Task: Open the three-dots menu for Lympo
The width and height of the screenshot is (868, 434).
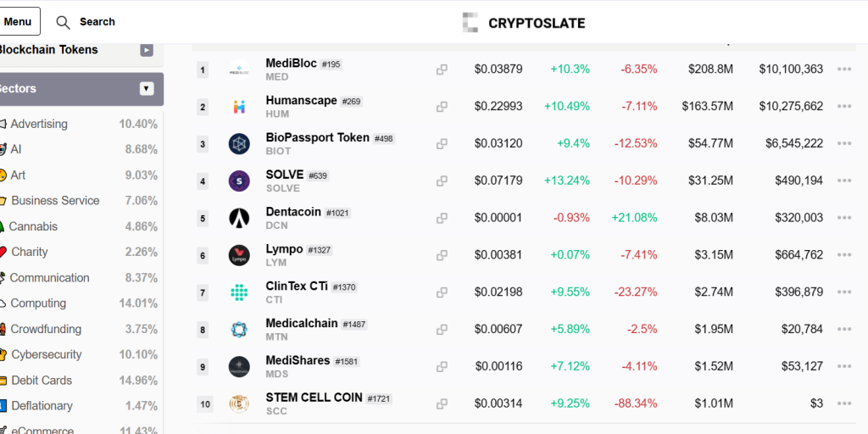Action: point(843,255)
